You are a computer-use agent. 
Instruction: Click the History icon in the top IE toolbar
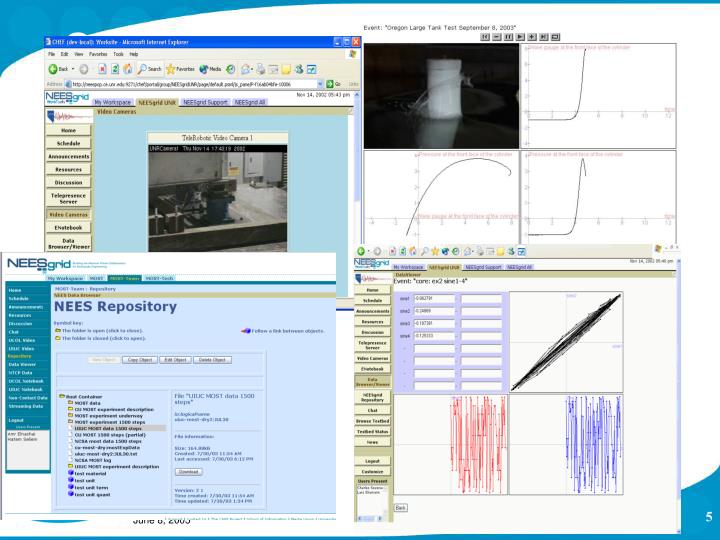coord(231,69)
